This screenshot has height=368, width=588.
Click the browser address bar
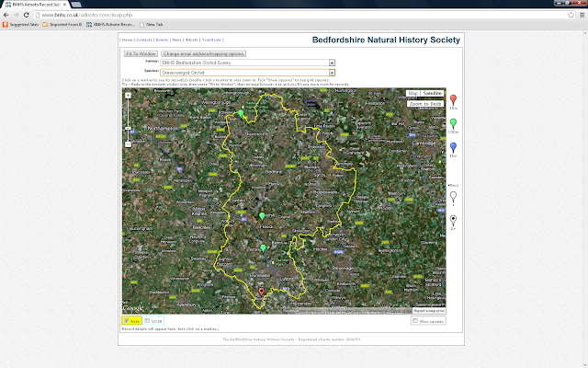[x=300, y=15]
